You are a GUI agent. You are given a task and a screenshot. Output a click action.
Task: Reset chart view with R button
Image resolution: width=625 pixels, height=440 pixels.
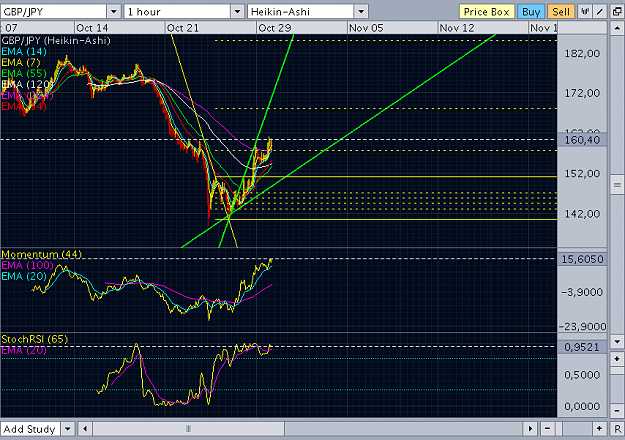point(617,429)
